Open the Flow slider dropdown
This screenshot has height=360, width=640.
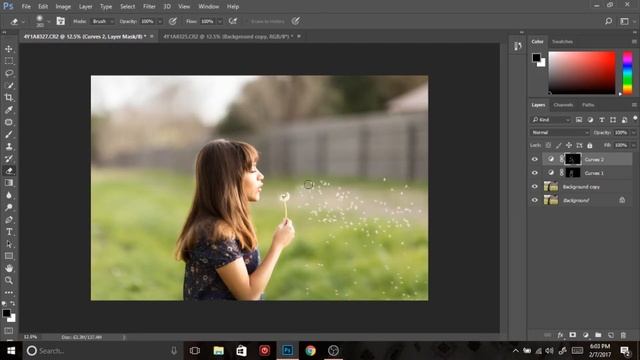click(220, 21)
